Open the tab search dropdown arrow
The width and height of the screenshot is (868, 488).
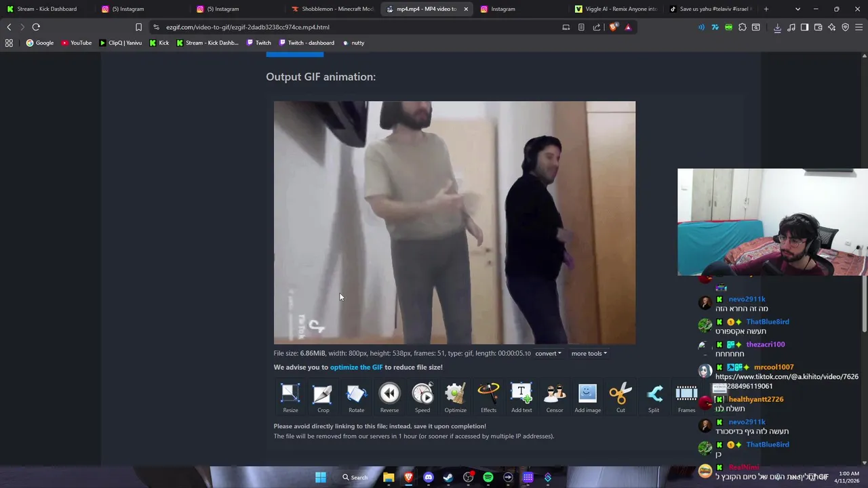797,9
